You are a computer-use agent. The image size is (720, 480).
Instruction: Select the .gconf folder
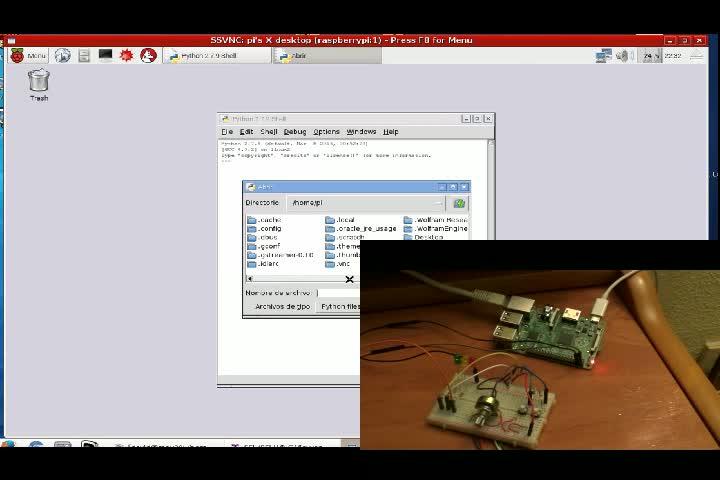point(264,246)
